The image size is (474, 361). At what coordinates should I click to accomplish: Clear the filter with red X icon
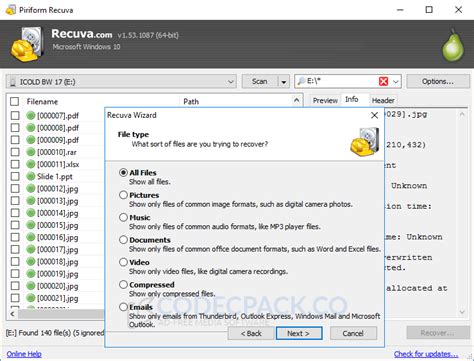click(x=384, y=81)
